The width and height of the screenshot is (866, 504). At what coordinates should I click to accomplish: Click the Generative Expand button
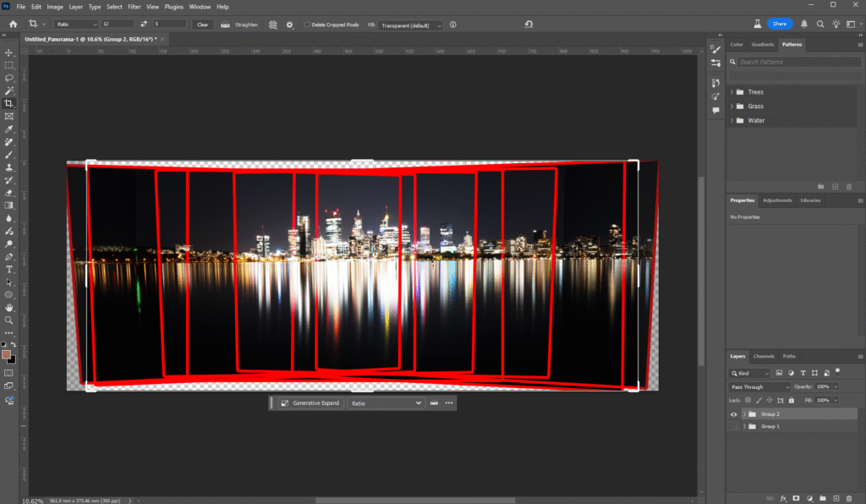310,403
